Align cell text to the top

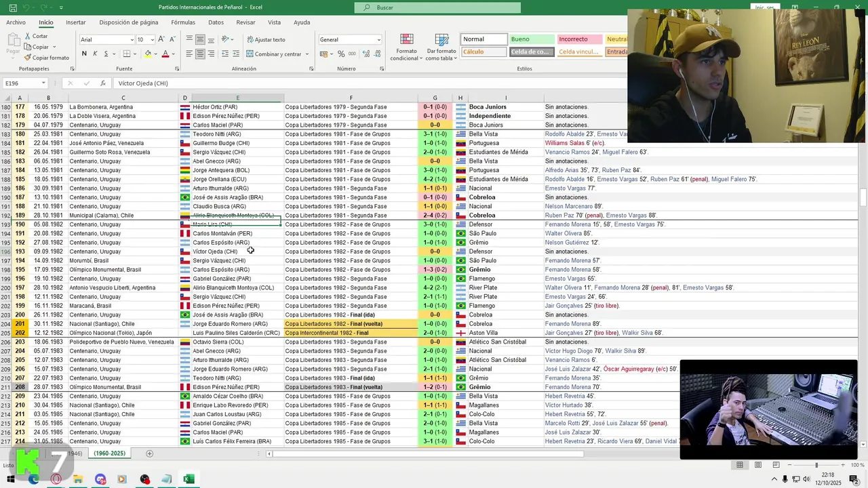(x=189, y=39)
